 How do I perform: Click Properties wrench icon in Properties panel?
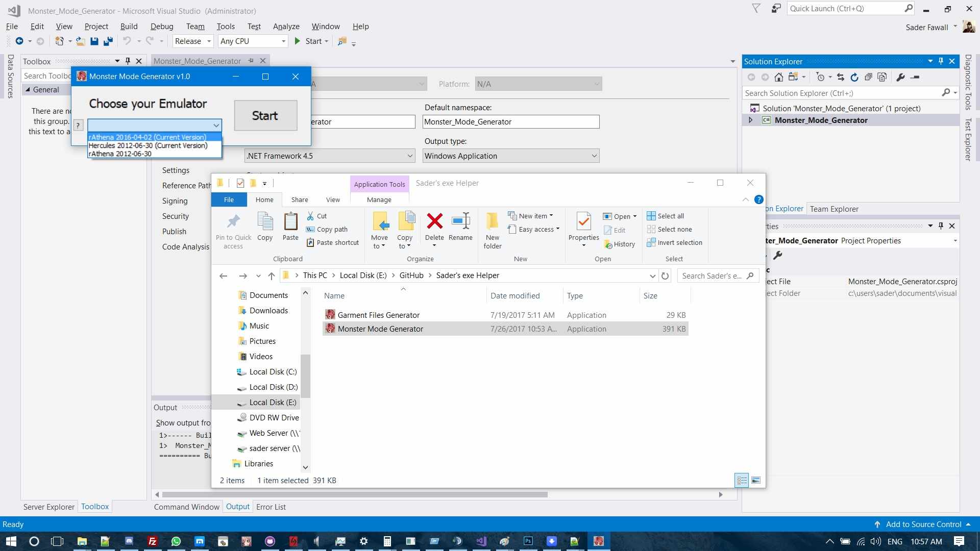(x=778, y=255)
